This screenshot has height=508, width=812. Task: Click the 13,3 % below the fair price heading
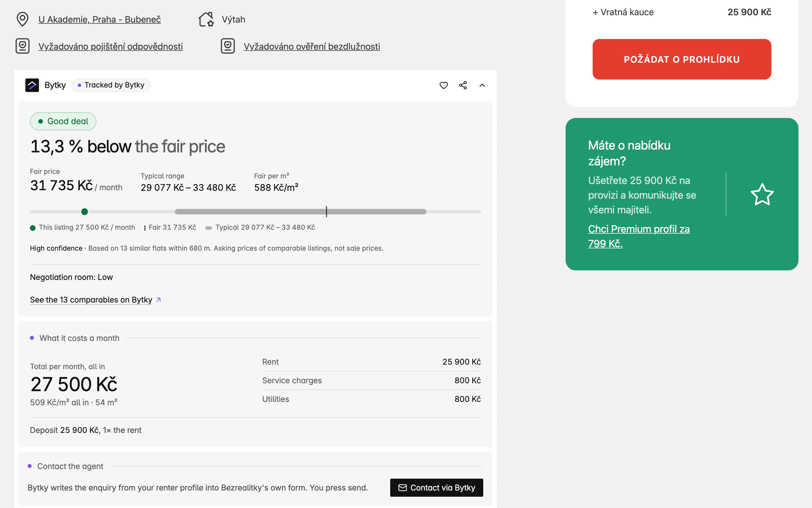[x=127, y=147]
